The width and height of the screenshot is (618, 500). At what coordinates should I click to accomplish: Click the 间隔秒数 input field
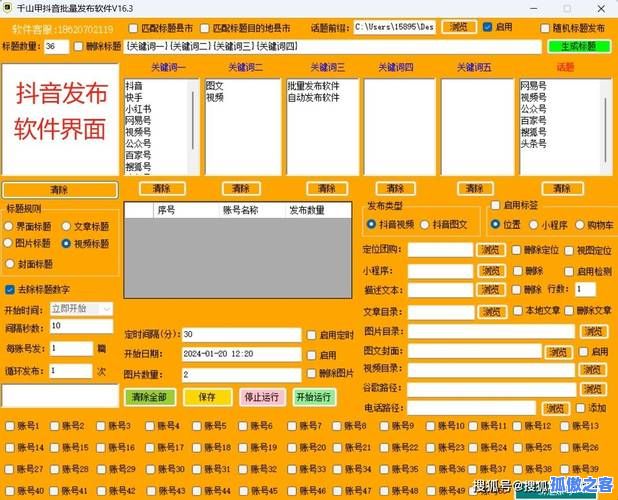82,326
